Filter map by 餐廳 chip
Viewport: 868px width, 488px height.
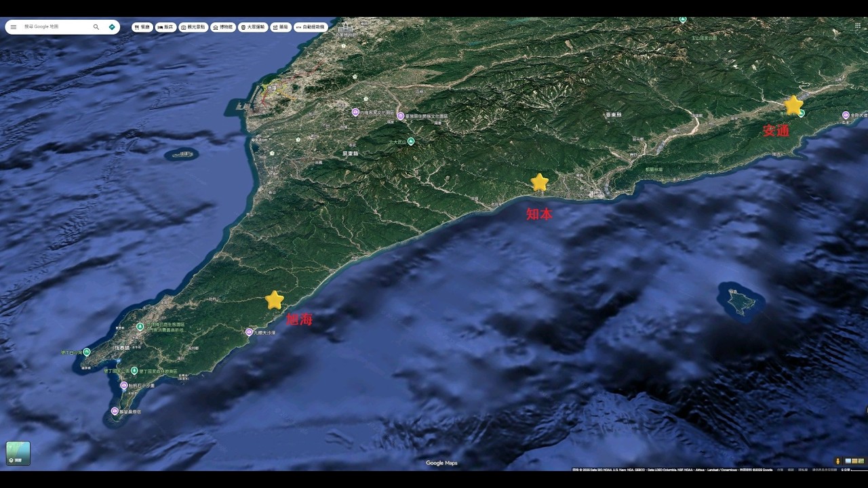point(142,27)
